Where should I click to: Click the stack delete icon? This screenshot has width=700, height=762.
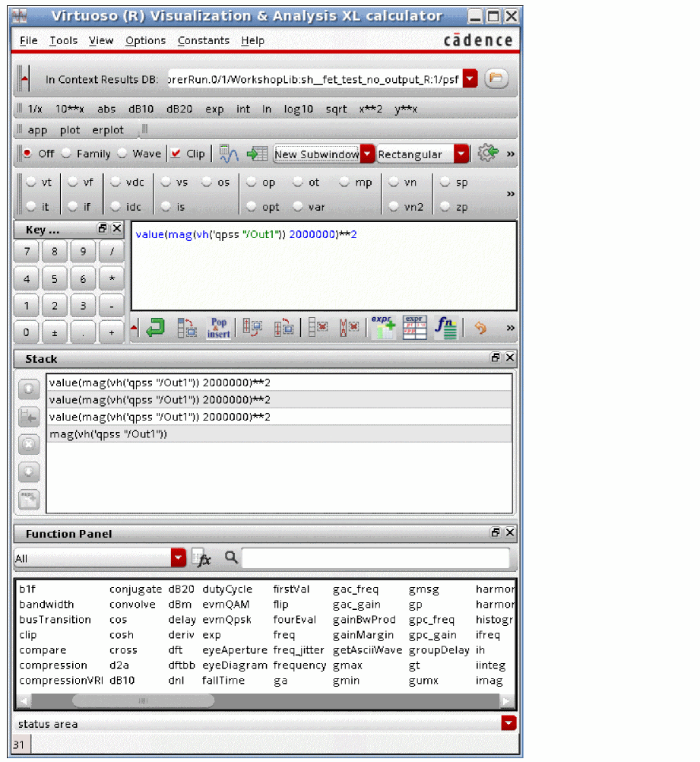pos(29,444)
